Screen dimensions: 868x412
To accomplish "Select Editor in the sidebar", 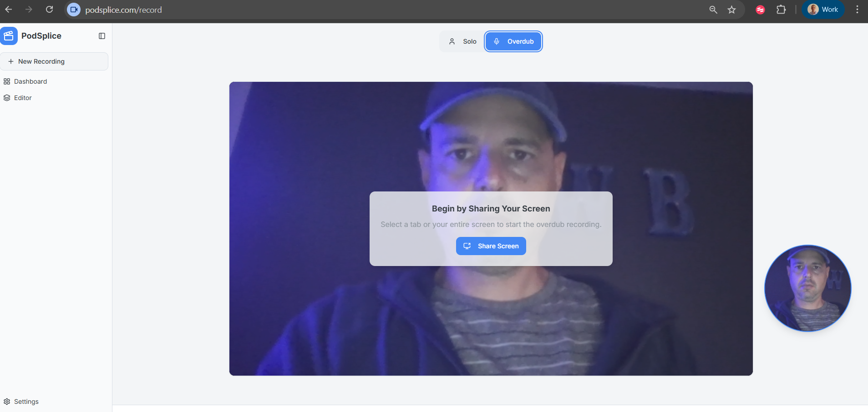I will click(x=22, y=97).
